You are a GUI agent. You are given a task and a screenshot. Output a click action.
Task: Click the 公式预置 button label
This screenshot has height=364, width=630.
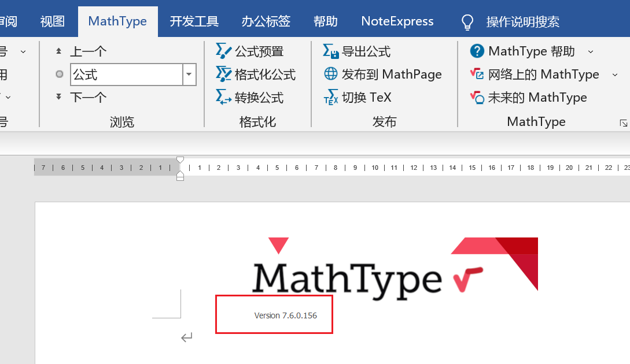[260, 51]
